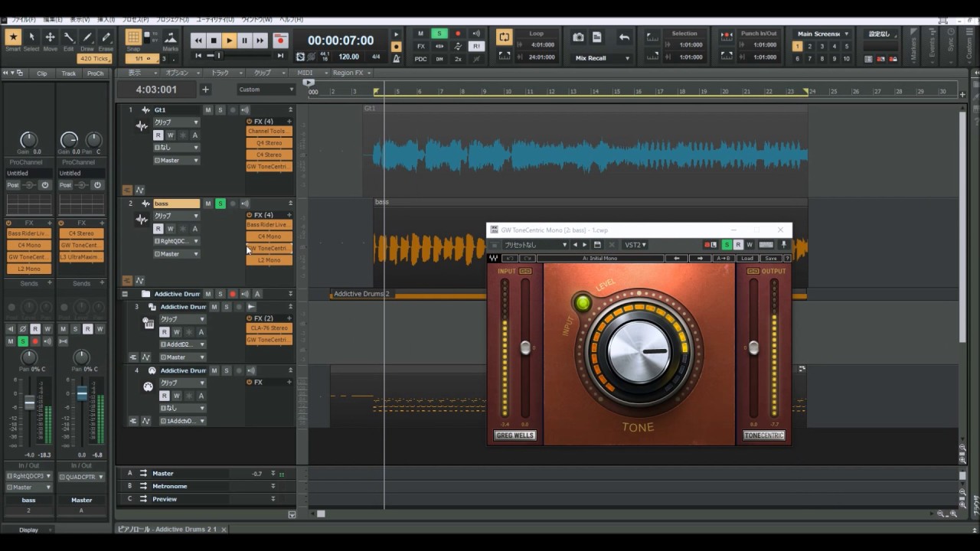Click the Fast Forward transport button
Screen dimensions: 980x551
coord(260,41)
